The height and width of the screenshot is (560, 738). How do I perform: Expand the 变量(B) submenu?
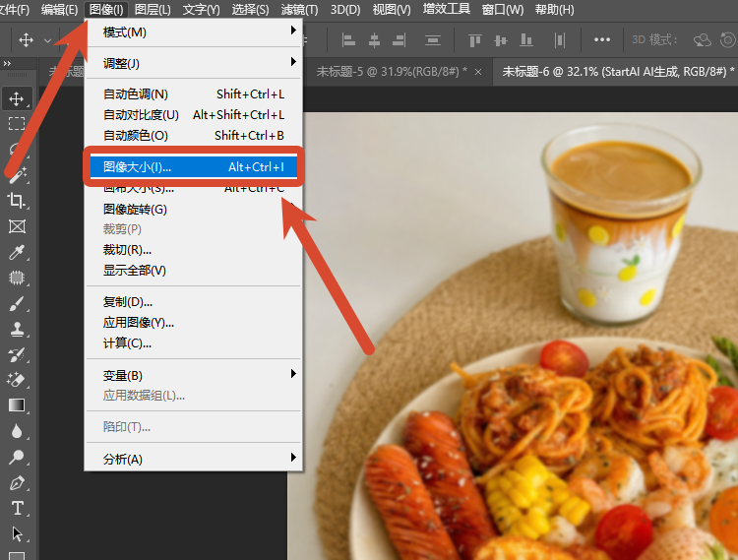[193, 375]
